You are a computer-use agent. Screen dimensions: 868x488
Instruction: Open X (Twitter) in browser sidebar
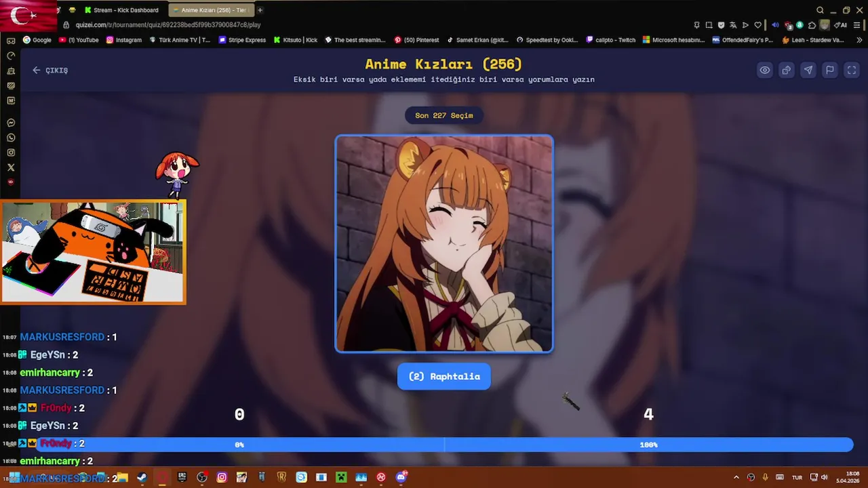coord(11,167)
